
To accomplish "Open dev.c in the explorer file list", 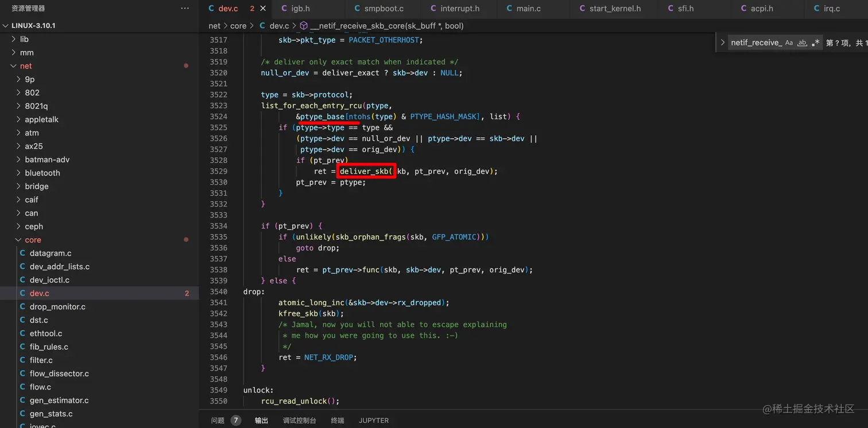I will pos(99,293).
